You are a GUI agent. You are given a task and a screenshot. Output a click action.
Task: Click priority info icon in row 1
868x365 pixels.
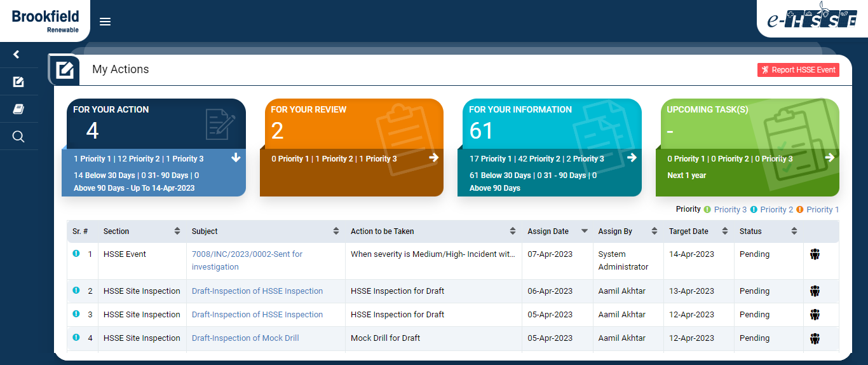pos(76,253)
